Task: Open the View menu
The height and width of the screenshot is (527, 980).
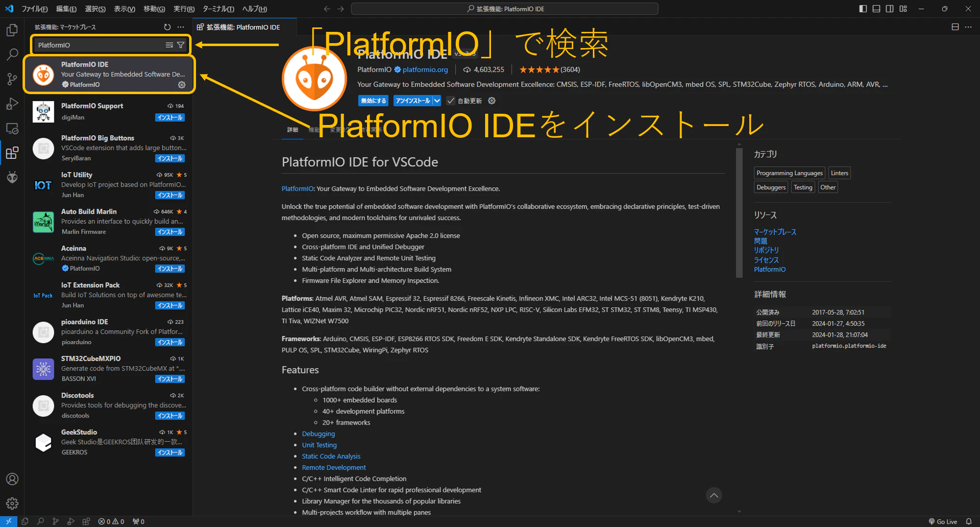Action: point(124,9)
